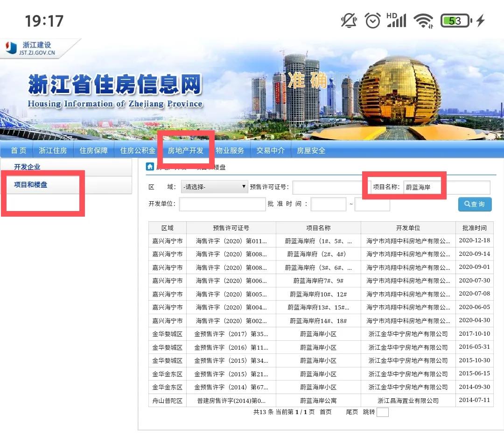Open the 住房公积金 navigation tab
This screenshot has width=504, height=437.
pos(138,150)
